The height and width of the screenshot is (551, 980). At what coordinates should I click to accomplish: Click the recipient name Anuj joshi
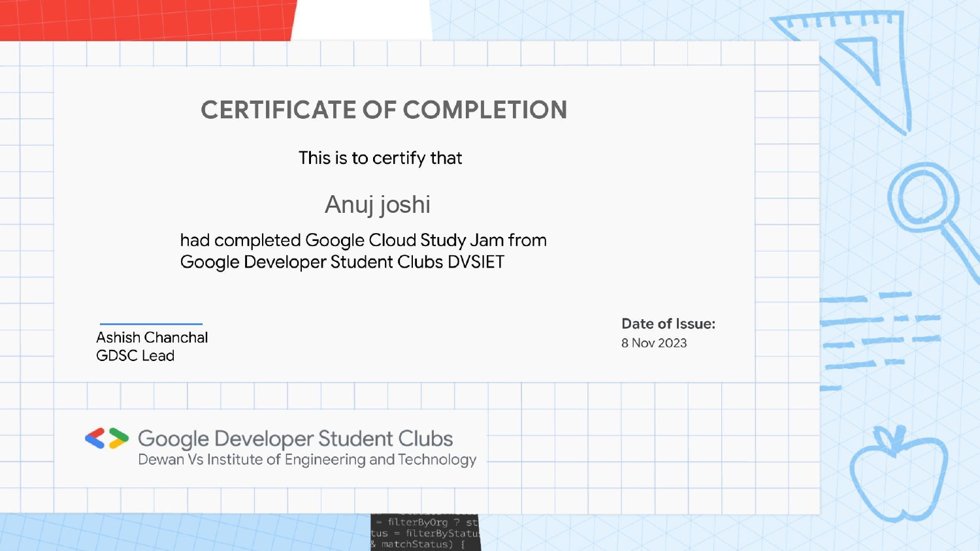(x=378, y=204)
